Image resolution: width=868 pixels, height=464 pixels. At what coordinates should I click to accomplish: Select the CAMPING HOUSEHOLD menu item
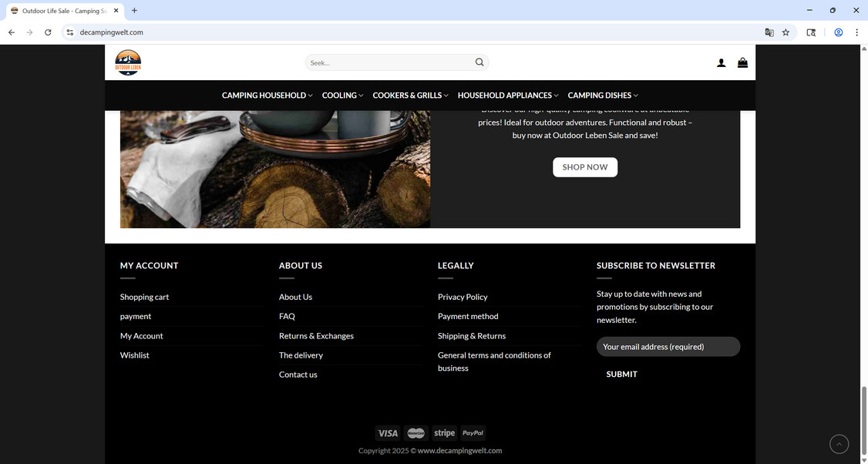(264, 95)
